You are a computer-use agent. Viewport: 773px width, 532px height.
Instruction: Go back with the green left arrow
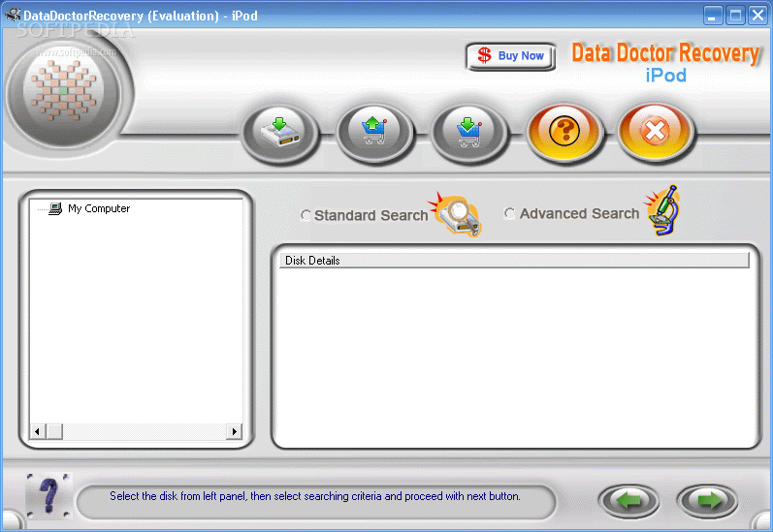pyautogui.click(x=628, y=501)
